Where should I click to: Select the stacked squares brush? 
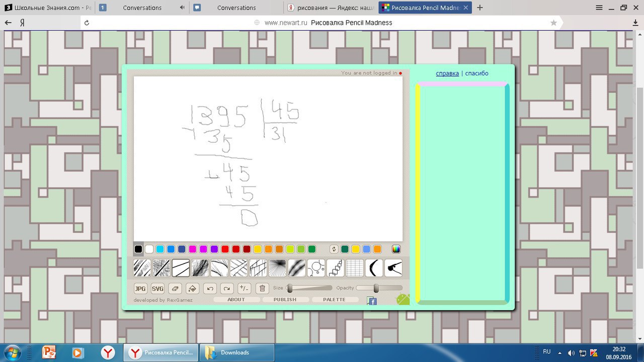point(336,268)
